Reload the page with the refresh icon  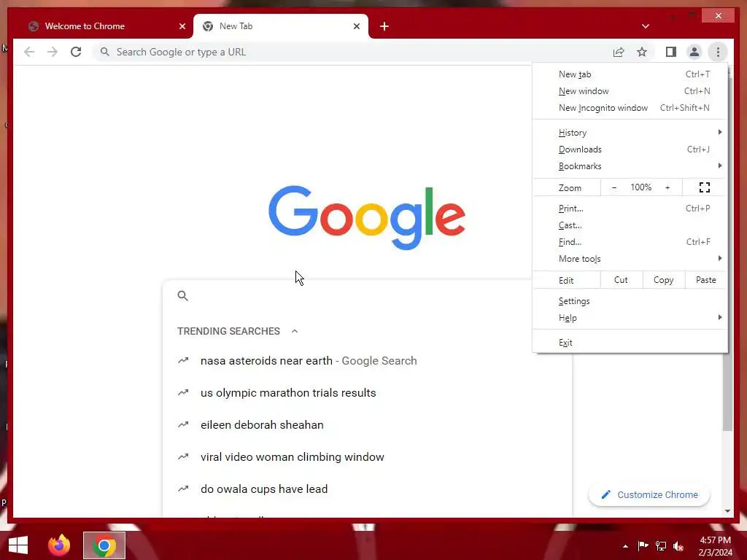coord(76,52)
